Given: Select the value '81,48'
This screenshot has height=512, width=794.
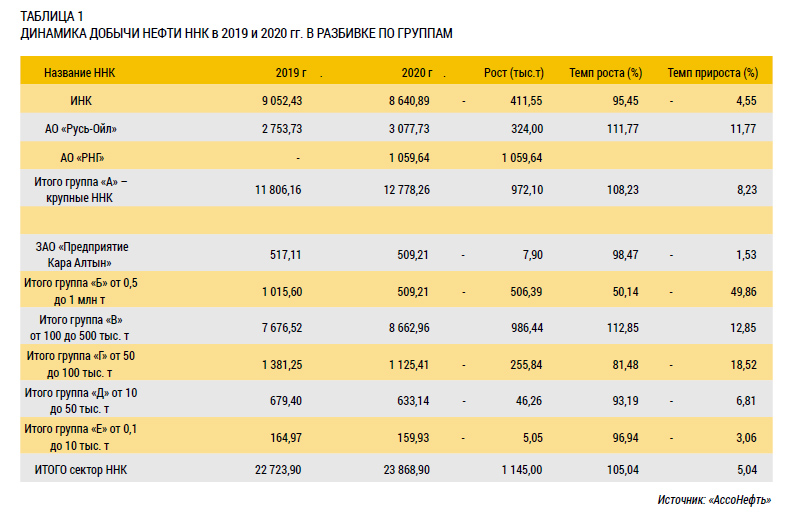Looking at the screenshot, I should point(625,365).
